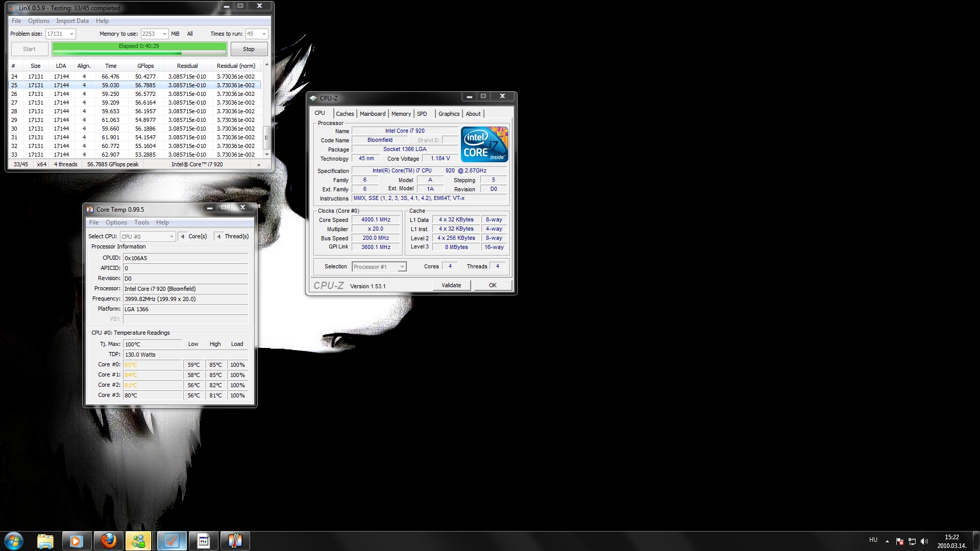This screenshot has width=980, height=551.
Task: Open LinX Import Data menu
Action: (x=72, y=21)
